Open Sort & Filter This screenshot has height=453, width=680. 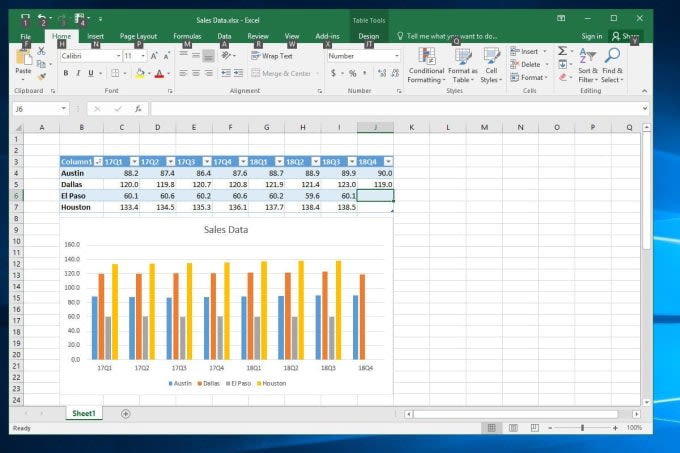(588, 65)
